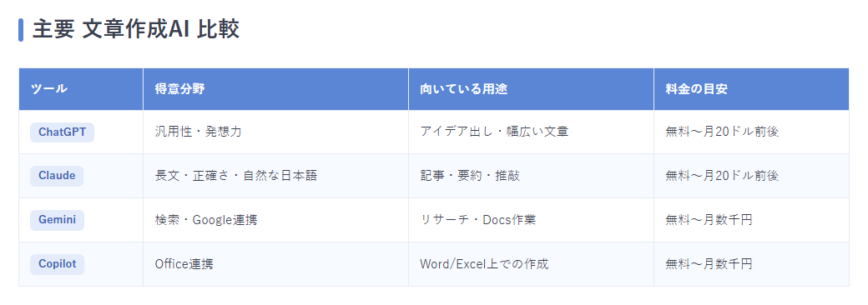Select the cell 長文・正確さ・自然な日本語
The image size is (868, 305).
[275, 176]
